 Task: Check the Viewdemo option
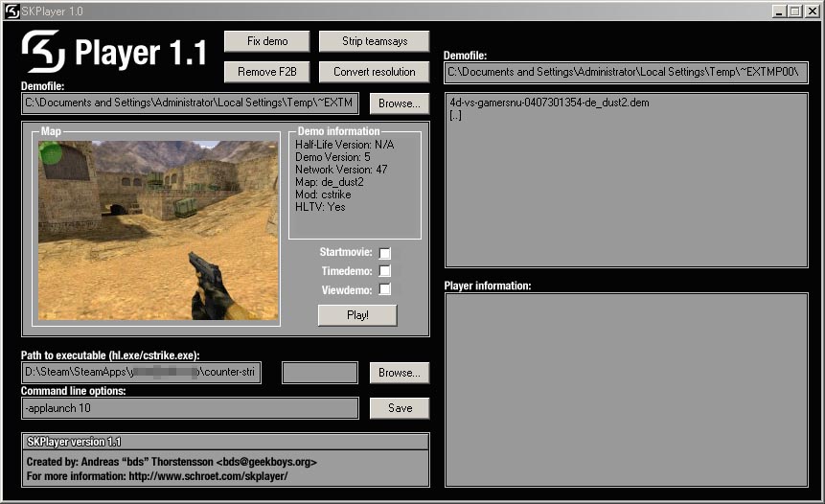[x=385, y=289]
